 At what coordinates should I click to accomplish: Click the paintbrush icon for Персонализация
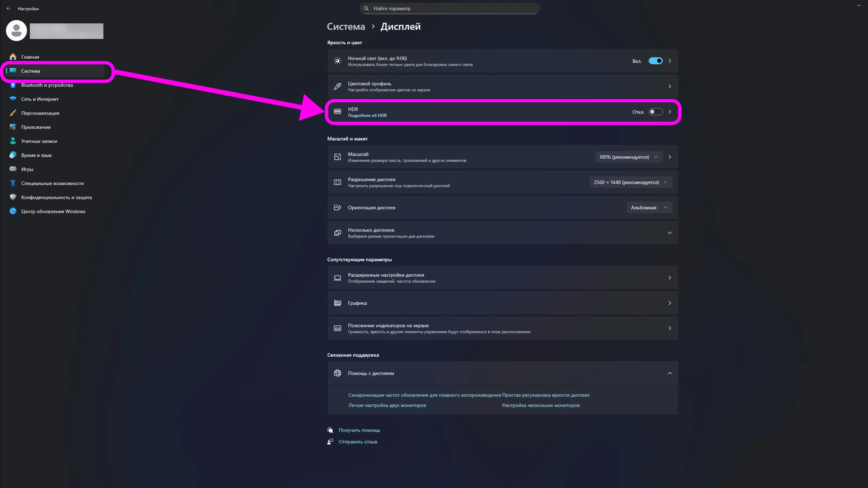(13, 113)
